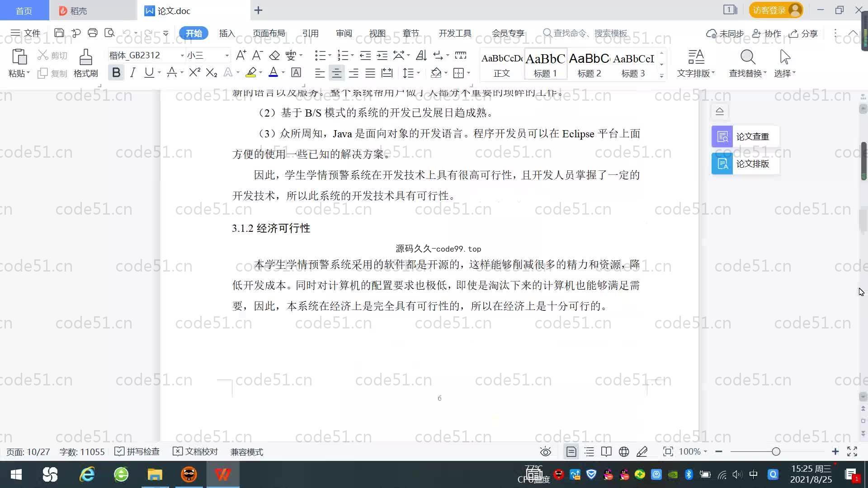
Task: Justify paragraph text
Action: point(370,73)
